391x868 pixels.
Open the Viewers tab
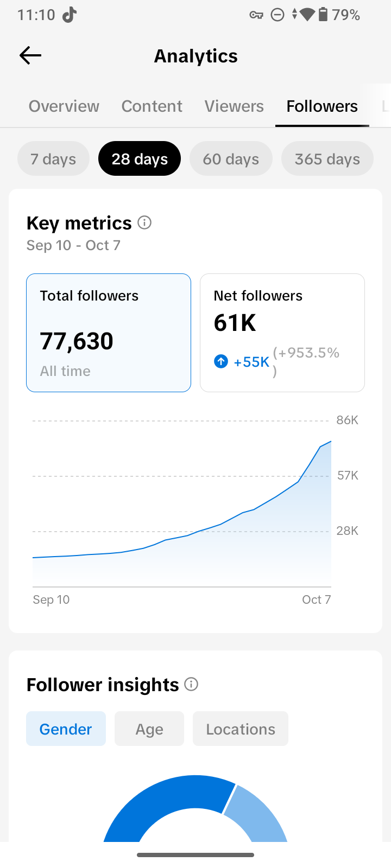(x=234, y=106)
